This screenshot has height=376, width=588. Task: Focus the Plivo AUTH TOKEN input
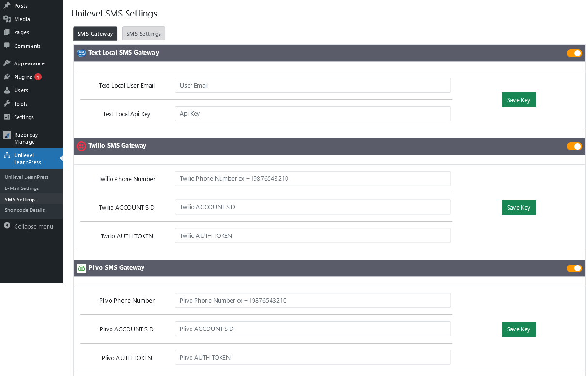coord(313,358)
